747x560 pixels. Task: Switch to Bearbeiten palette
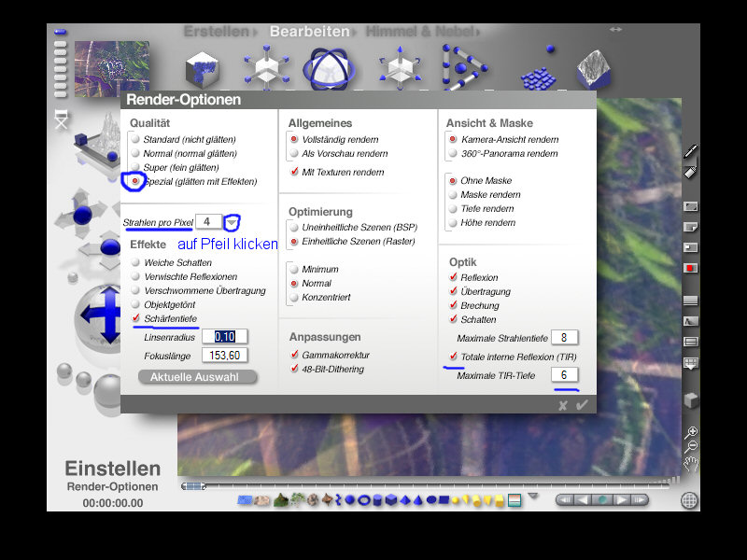pos(310,32)
